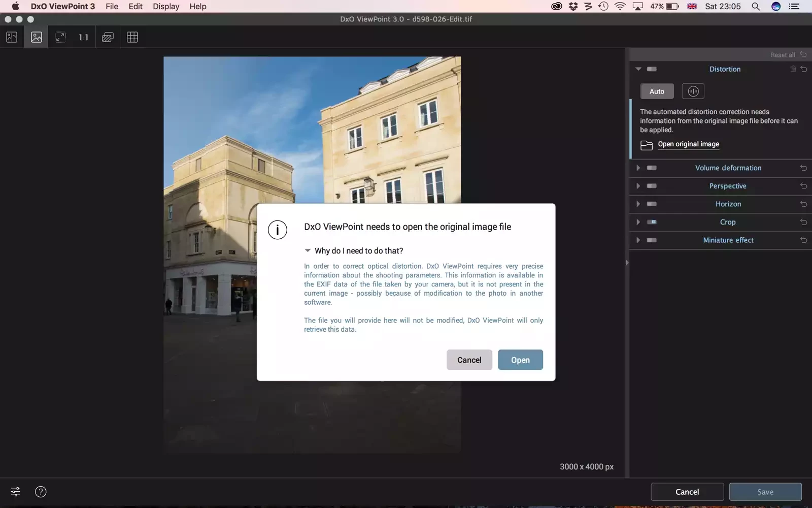Click the settings sliders icon at bottom left
The width and height of the screenshot is (812, 508).
(x=16, y=492)
